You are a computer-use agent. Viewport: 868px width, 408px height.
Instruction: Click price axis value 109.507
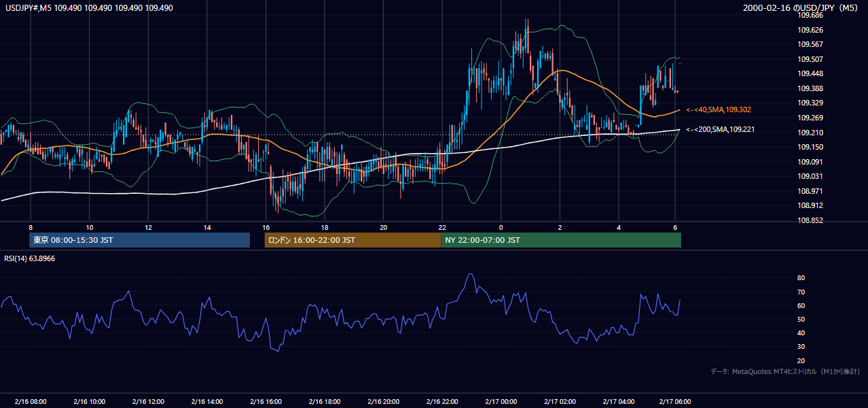click(x=810, y=59)
